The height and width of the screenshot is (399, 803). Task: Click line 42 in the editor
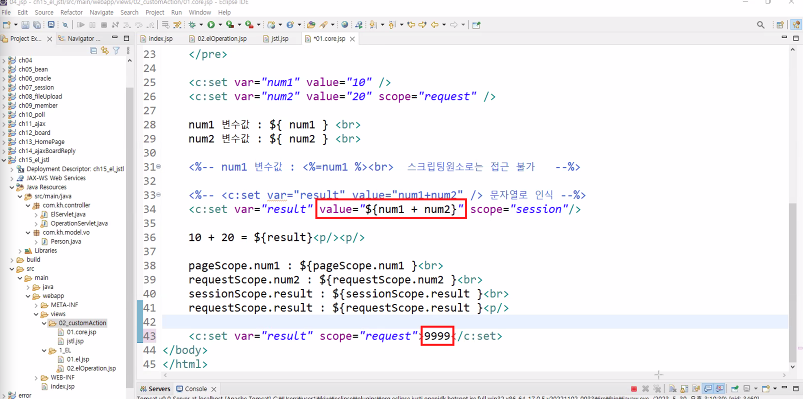click(x=474, y=322)
